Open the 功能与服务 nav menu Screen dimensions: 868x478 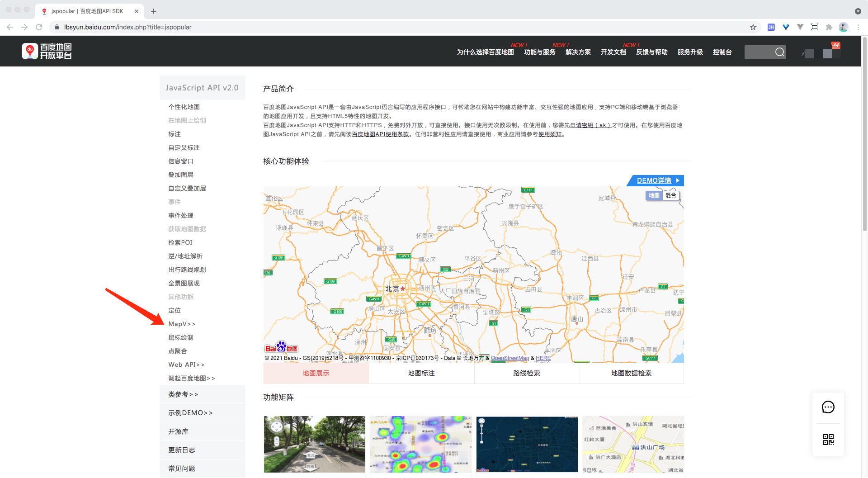pos(540,52)
